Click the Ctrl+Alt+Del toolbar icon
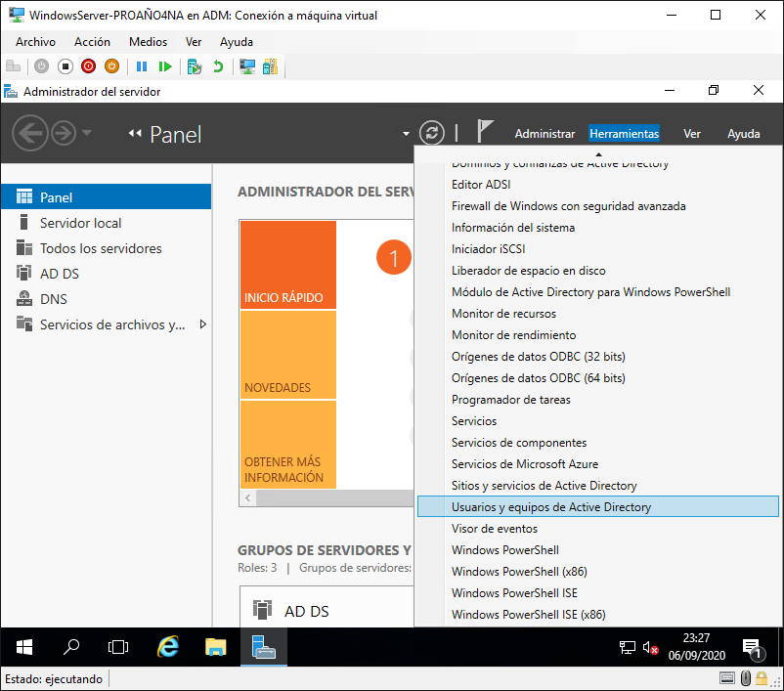 (13, 66)
